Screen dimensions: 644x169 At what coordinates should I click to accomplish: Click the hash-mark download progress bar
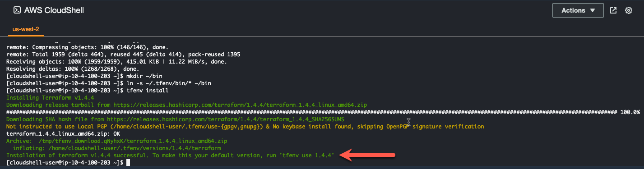[312, 112]
